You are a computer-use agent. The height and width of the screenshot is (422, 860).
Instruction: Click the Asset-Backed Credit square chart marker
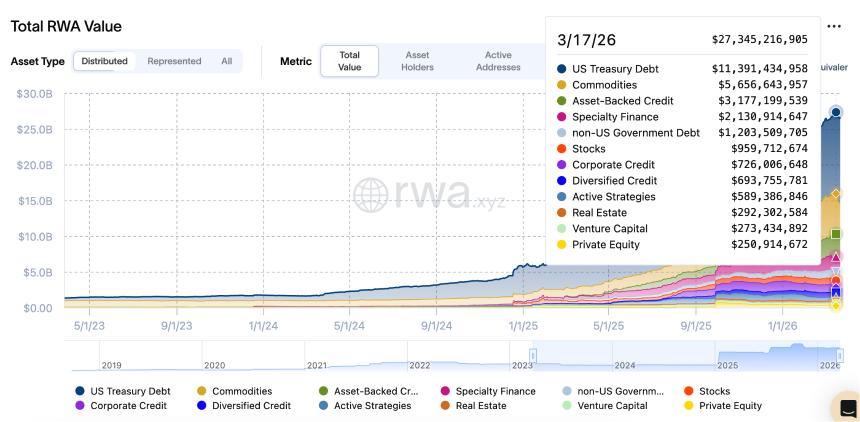pos(836,235)
